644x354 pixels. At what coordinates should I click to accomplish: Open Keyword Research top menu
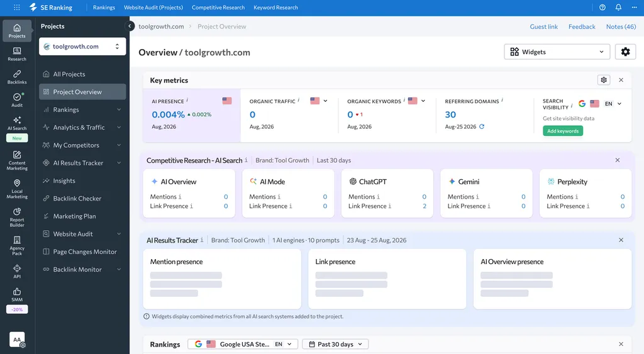275,8
